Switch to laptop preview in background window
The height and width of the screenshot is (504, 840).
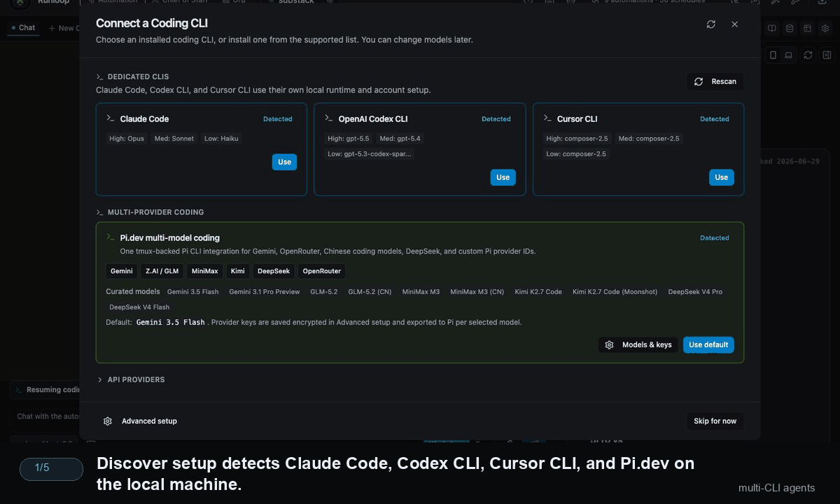tap(788, 55)
